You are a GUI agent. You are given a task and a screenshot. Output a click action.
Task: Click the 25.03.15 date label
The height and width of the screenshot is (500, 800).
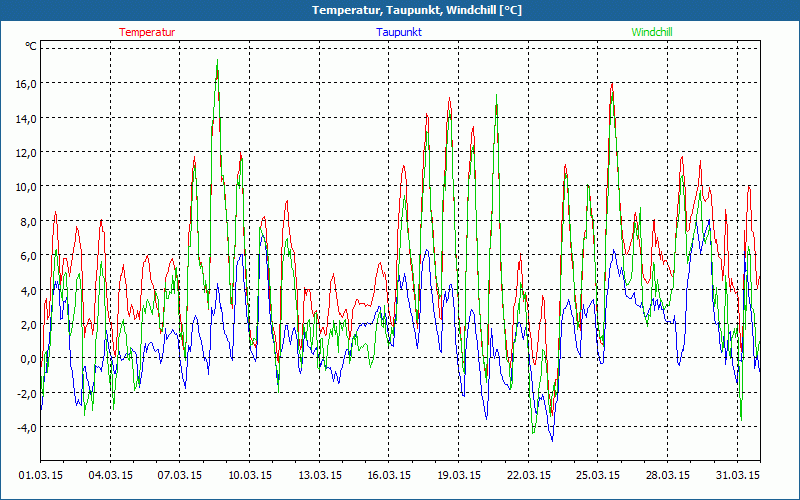click(x=597, y=475)
